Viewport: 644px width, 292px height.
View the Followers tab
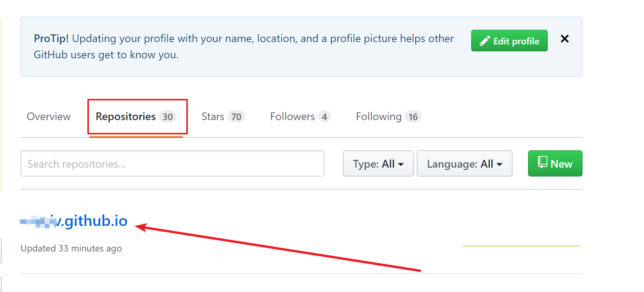pyautogui.click(x=300, y=117)
